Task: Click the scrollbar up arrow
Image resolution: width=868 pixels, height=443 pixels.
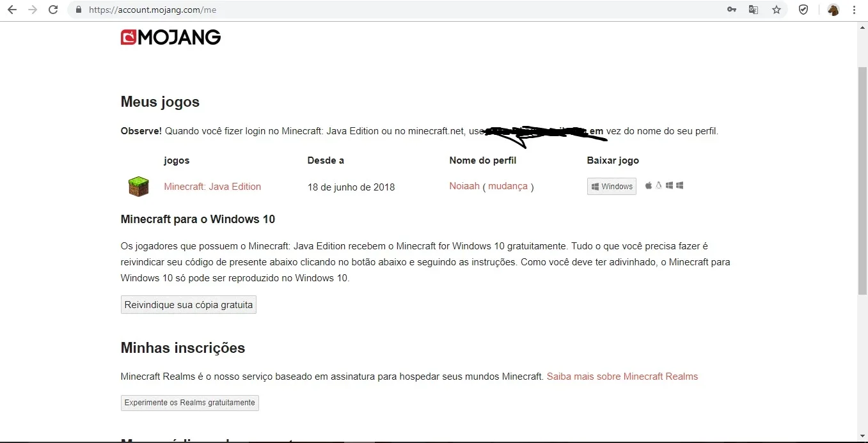Action: click(862, 27)
